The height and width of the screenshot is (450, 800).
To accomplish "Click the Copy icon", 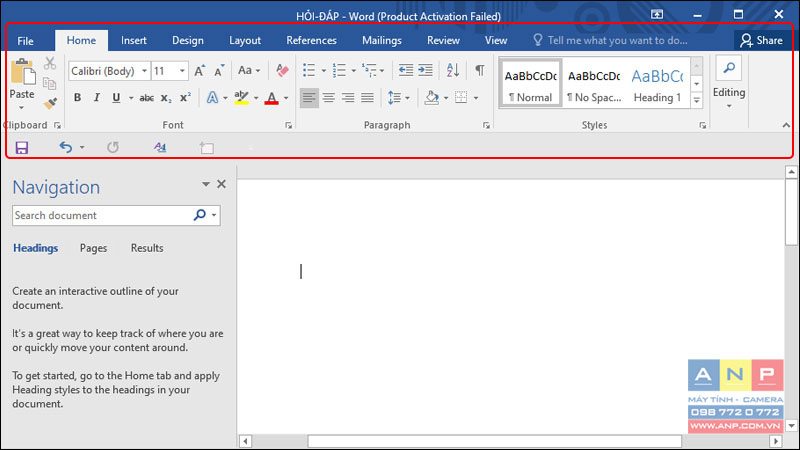I will [49, 83].
